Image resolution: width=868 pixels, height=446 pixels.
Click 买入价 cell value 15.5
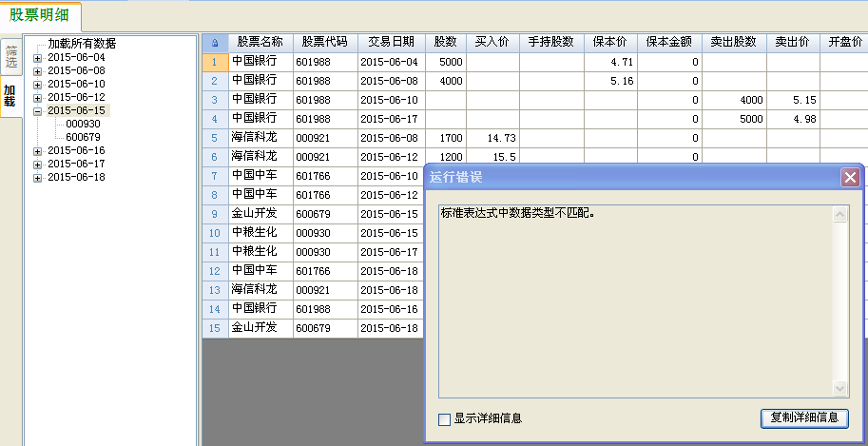(x=492, y=157)
